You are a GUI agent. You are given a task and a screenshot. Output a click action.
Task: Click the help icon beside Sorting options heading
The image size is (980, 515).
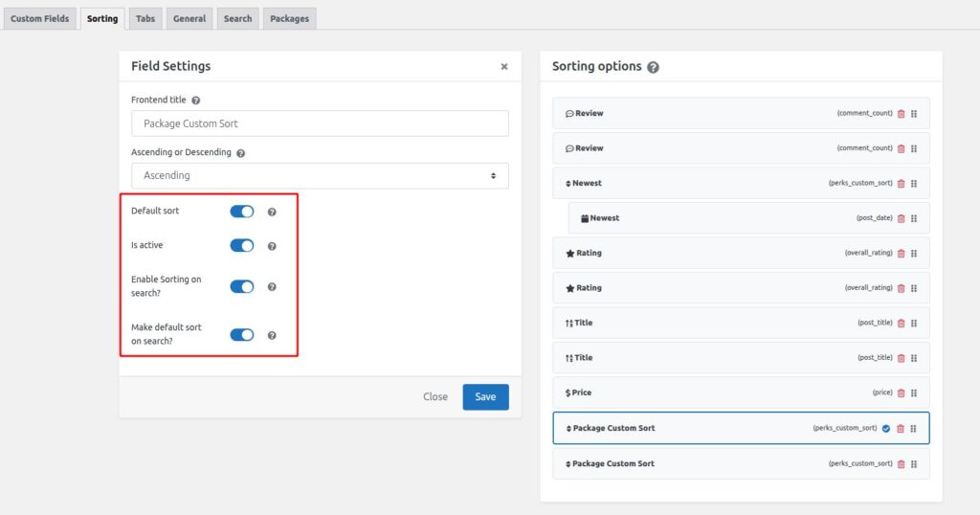tap(653, 67)
